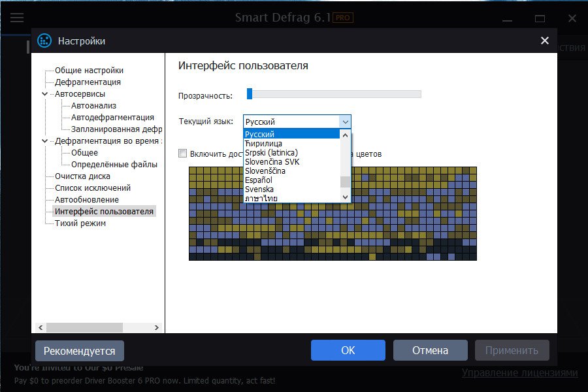This screenshot has height=392, width=588.
Task: Select Español from the language list
Action: coord(259,180)
